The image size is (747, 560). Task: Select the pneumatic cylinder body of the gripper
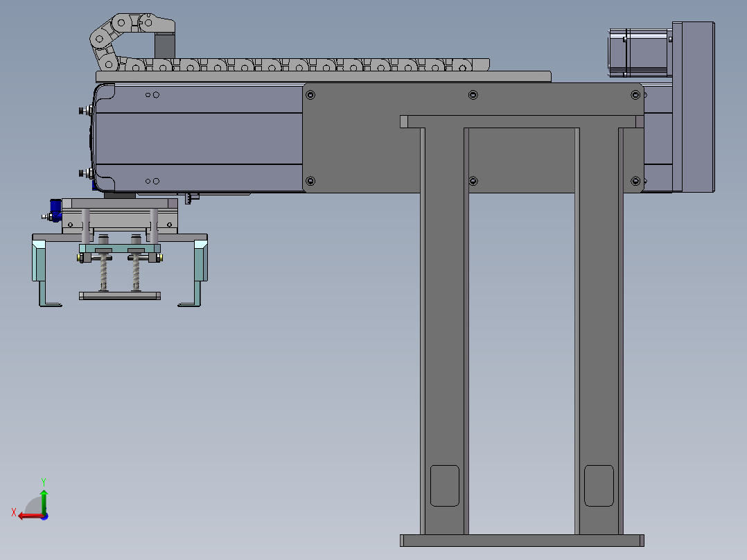point(120,220)
